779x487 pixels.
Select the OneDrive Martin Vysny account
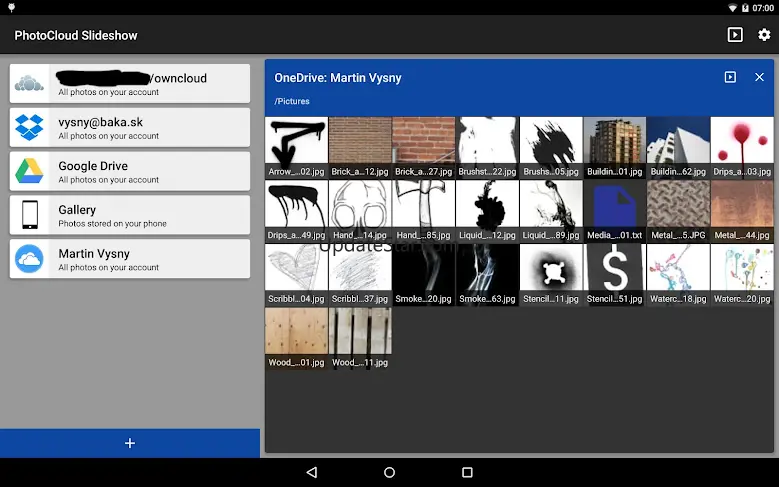coord(130,259)
